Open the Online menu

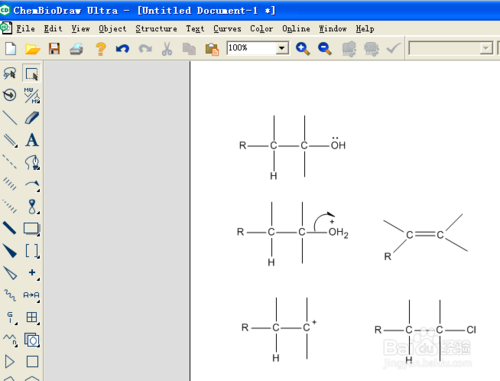tap(296, 29)
